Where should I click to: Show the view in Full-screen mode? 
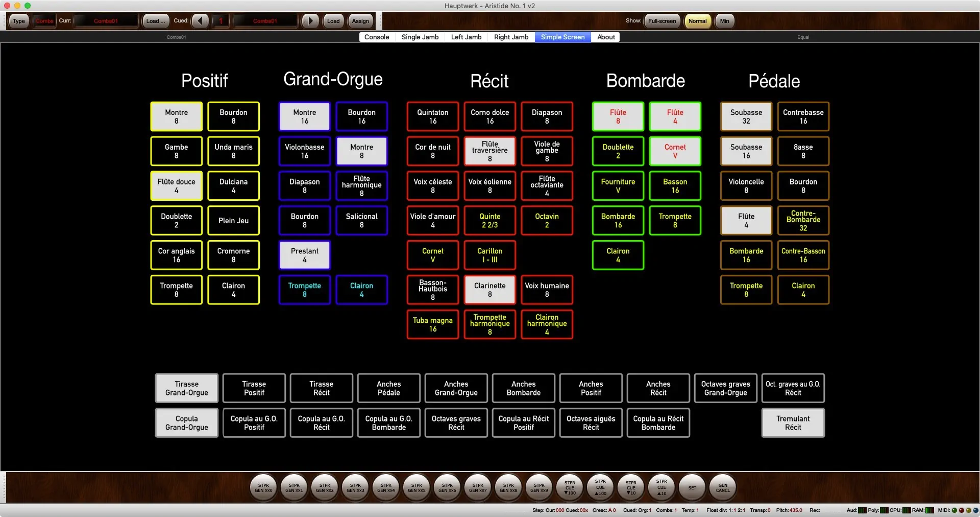tap(661, 21)
